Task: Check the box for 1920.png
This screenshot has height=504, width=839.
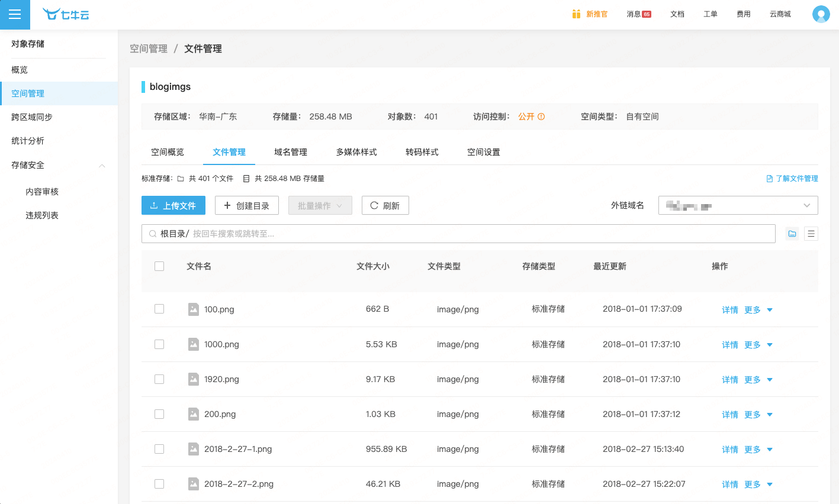Action: coord(159,379)
